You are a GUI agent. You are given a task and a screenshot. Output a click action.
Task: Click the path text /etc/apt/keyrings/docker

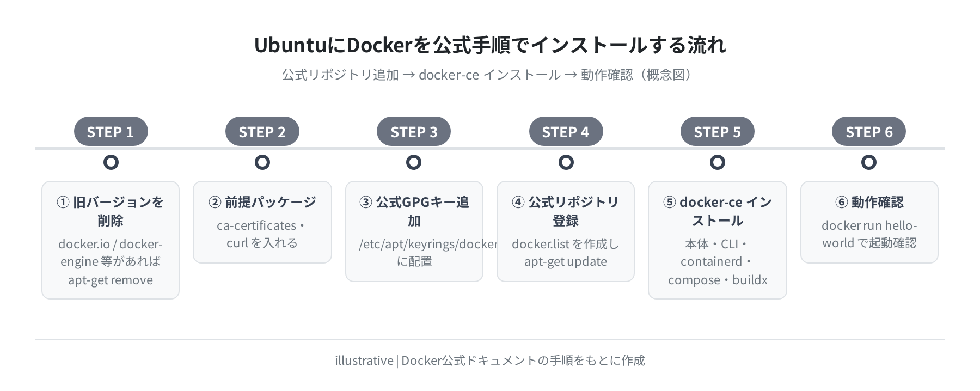click(428, 244)
